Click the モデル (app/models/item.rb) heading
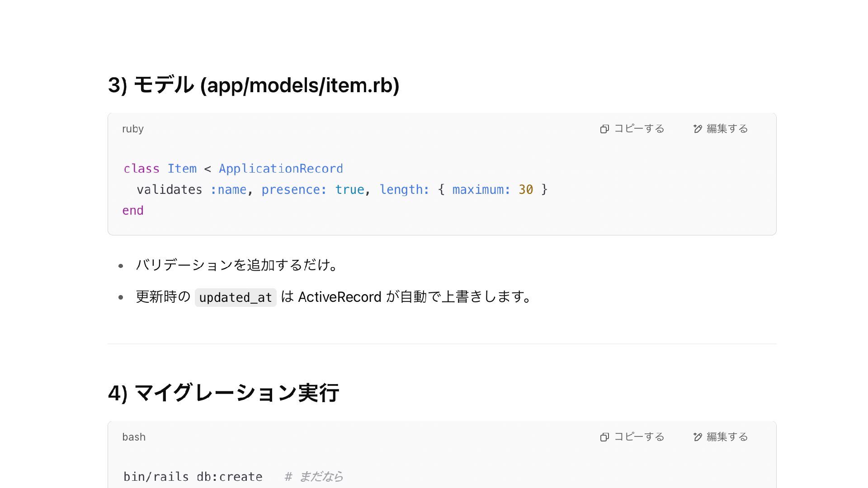This screenshot has height=488, width=868. click(253, 85)
